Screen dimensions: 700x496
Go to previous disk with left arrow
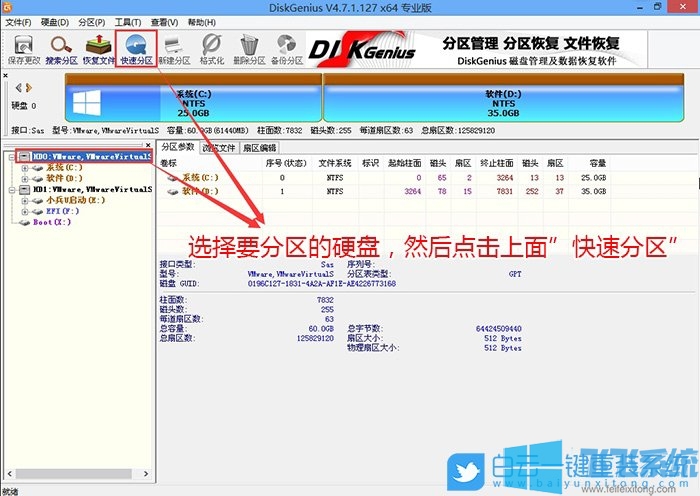[x=18, y=88]
